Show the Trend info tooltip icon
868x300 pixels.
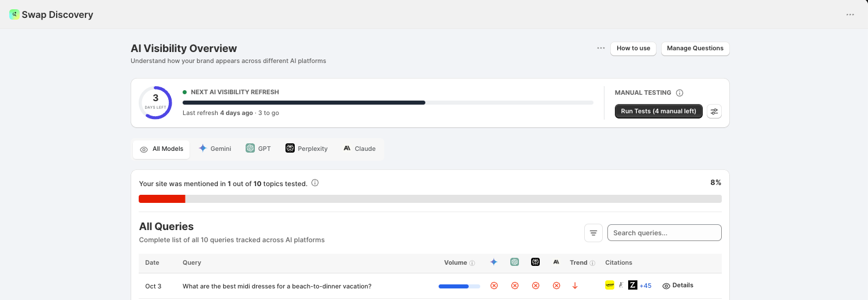point(593,263)
